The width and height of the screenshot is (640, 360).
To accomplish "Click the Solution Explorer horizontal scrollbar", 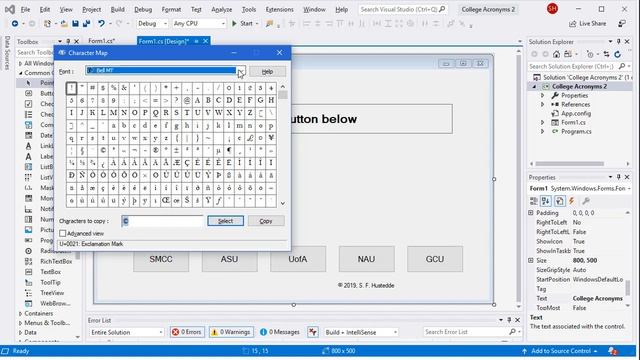I will click(x=570, y=164).
